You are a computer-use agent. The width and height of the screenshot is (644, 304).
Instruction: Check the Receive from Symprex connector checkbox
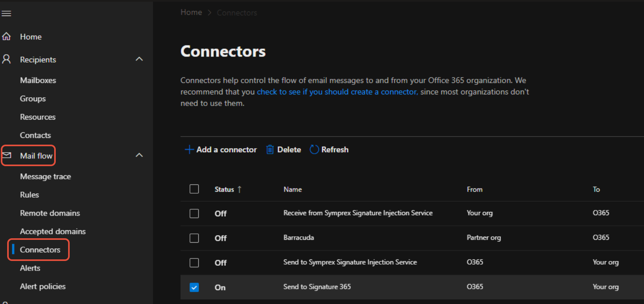click(194, 214)
